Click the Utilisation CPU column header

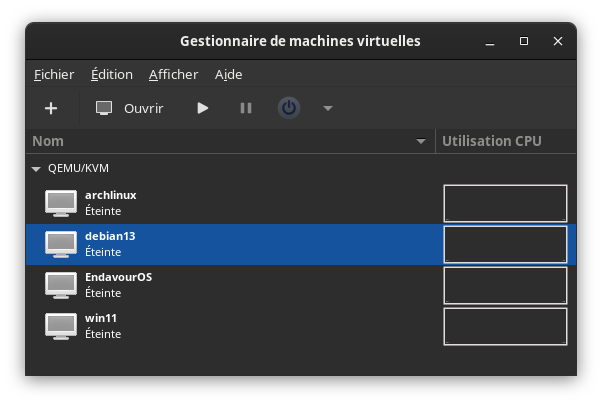(x=506, y=141)
